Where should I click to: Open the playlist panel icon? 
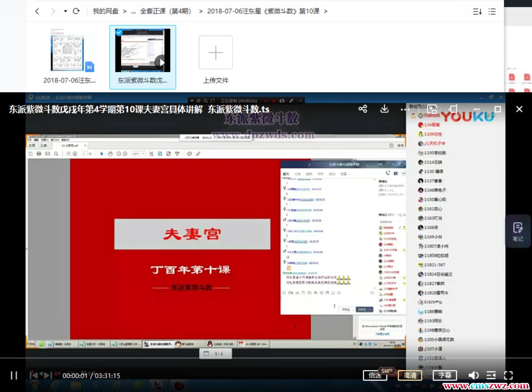(491, 375)
